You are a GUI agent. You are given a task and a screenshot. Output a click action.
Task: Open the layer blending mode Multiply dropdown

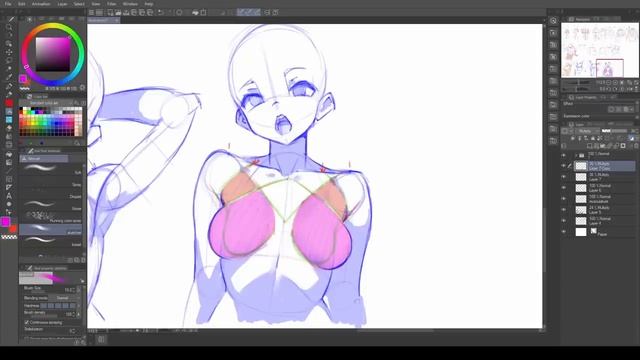tap(587, 131)
